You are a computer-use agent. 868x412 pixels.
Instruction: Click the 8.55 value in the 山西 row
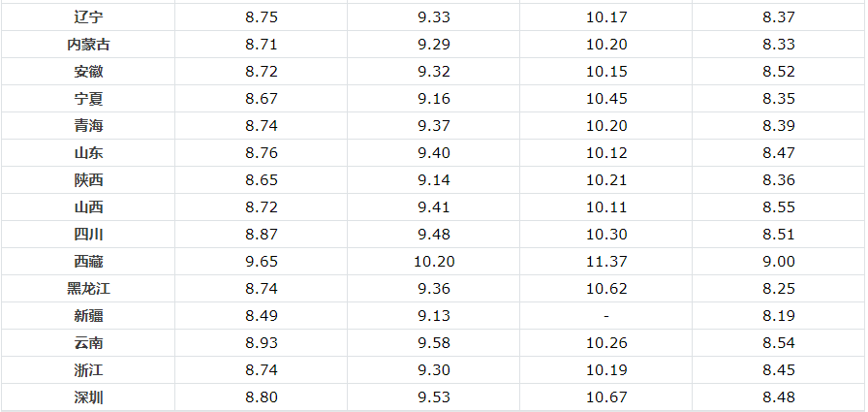[x=779, y=207]
